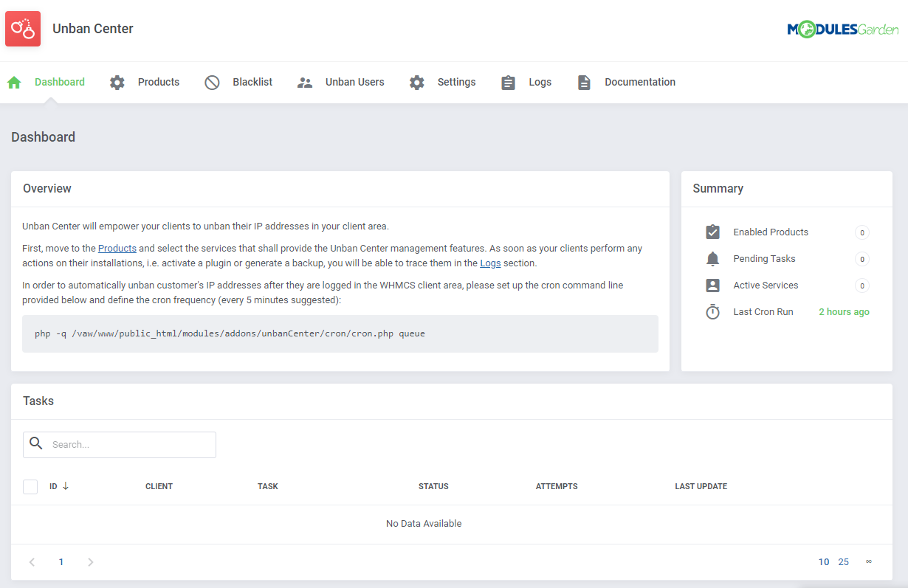The height and width of the screenshot is (588, 908).
Task: Click the Products gear icon
Action: coord(117,83)
